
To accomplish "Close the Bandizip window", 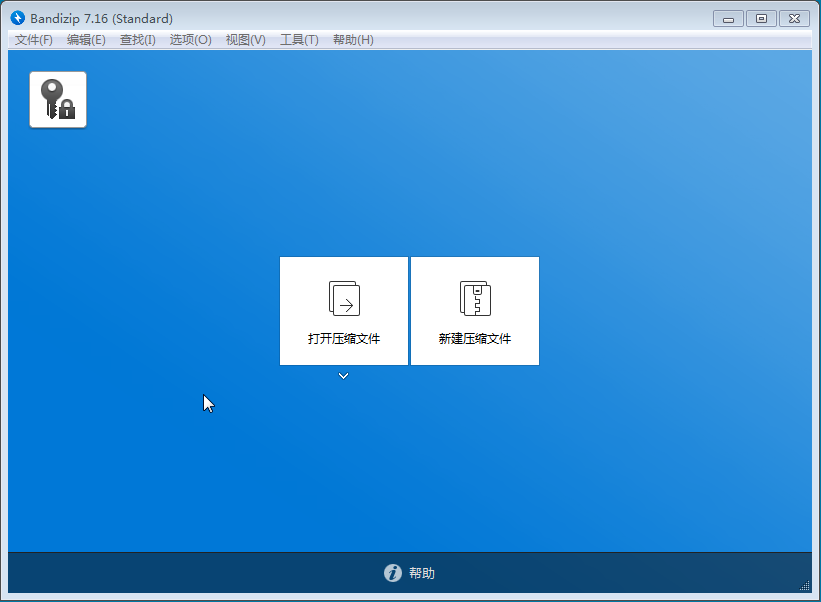I will (x=794, y=18).
